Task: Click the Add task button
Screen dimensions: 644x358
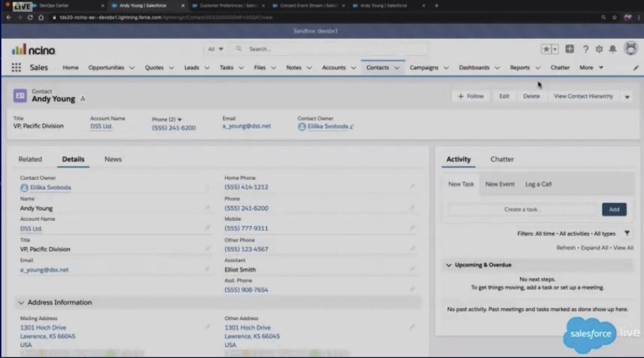Action: point(614,209)
